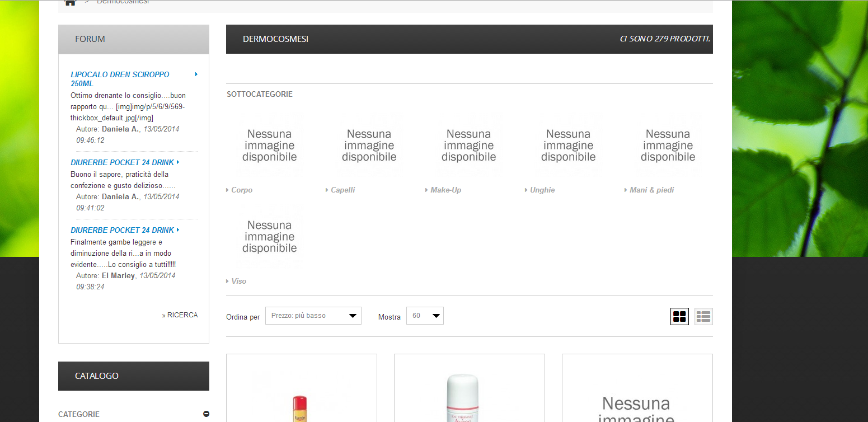This screenshot has width=868, height=422.
Task: Open the Viso subcategory link
Action: (x=238, y=282)
